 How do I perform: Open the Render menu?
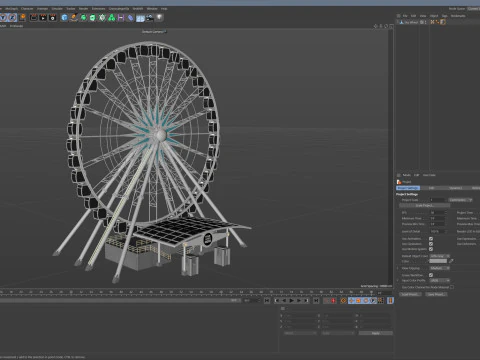click(x=83, y=9)
